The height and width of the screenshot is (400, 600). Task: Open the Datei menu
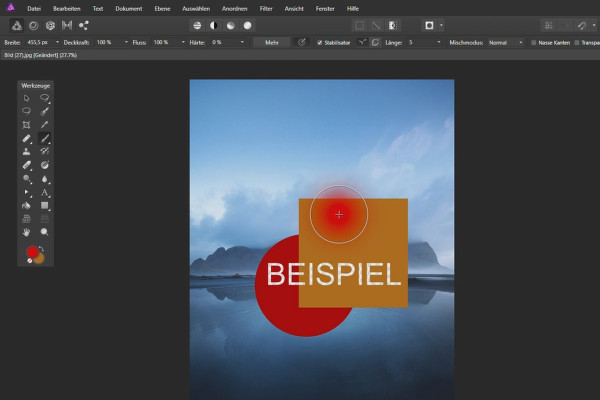[34, 8]
